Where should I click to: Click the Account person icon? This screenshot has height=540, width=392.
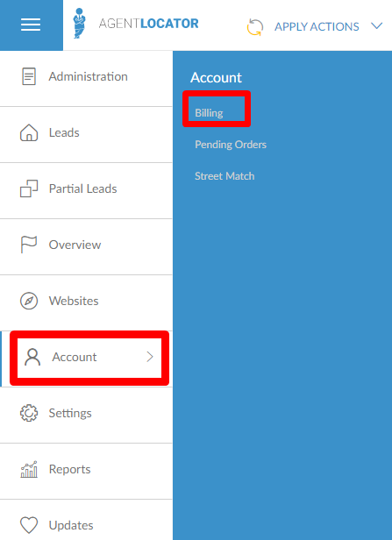point(32,357)
